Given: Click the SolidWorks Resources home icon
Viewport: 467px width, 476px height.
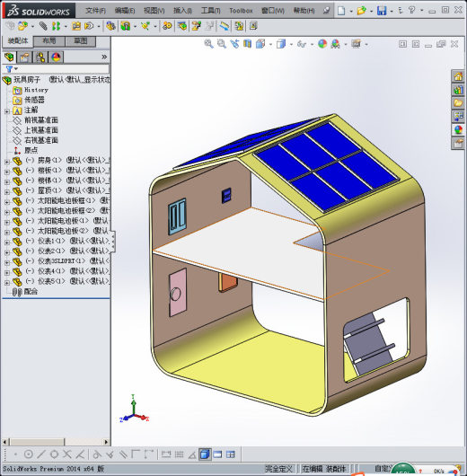Looking at the screenshot, I should [x=458, y=76].
